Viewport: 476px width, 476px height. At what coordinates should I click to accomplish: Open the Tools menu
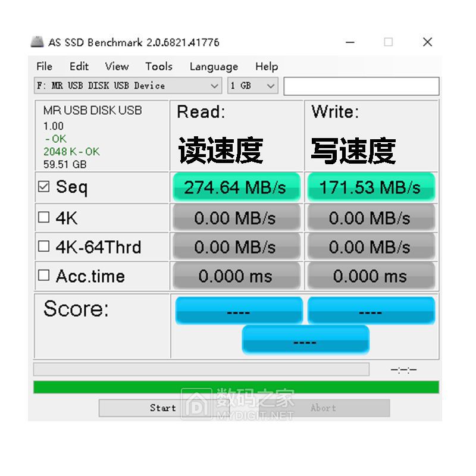(159, 66)
